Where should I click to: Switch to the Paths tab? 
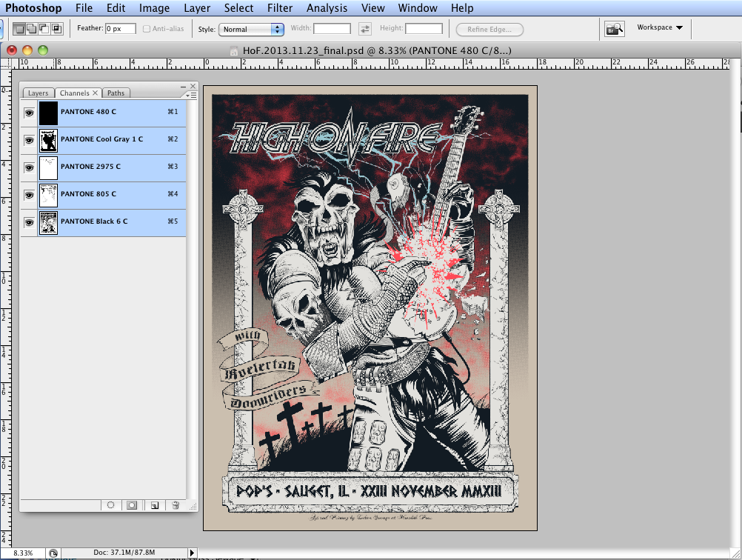116,93
